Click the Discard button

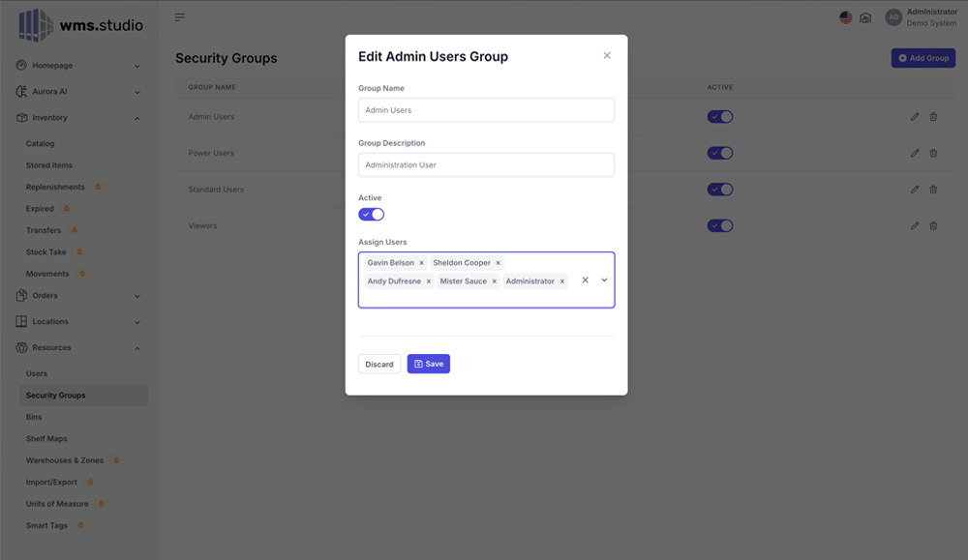click(379, 364)
